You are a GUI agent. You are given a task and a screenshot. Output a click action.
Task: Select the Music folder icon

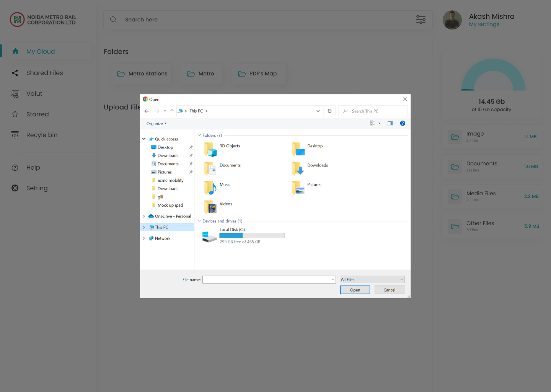210,188
